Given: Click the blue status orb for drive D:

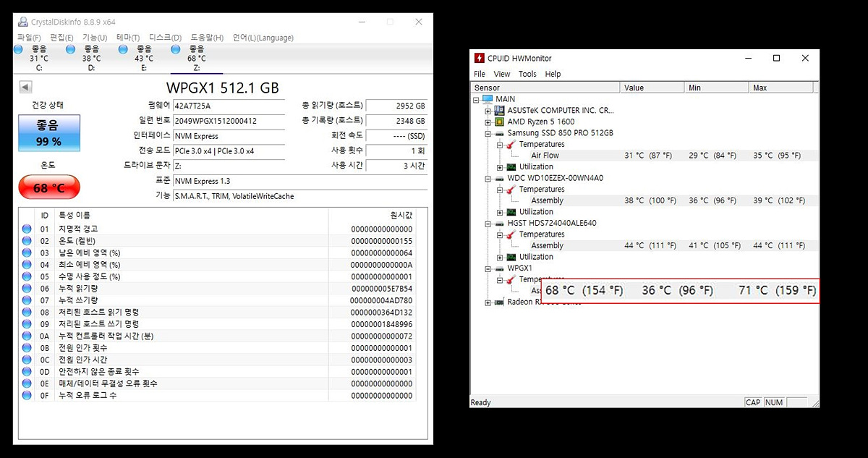Looking at the screenshot, I should tap(71, 49).
